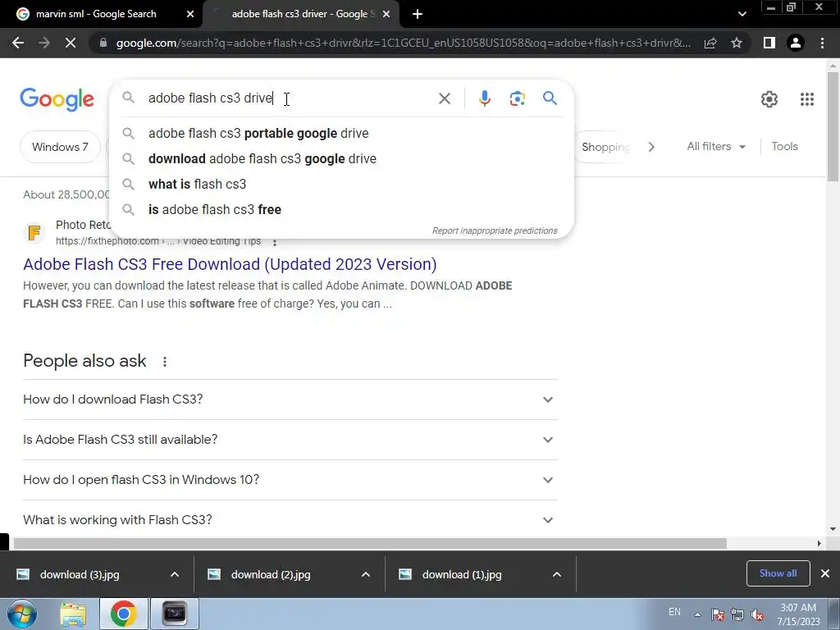Open options for download (1).jpg
The image size is (840, 630).
tap(557, 575)
